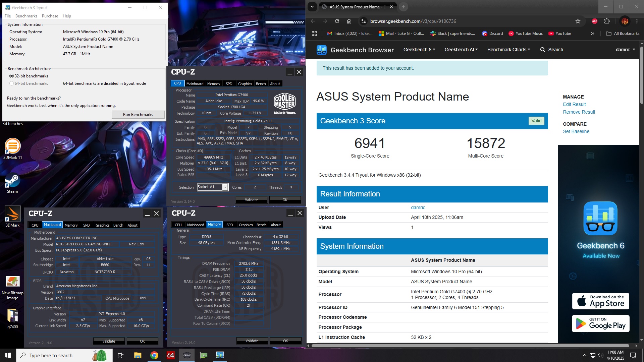Open Bench tab in Memory CPU-Z window
This screenshot has height=362, width=644.
[261, 225]
